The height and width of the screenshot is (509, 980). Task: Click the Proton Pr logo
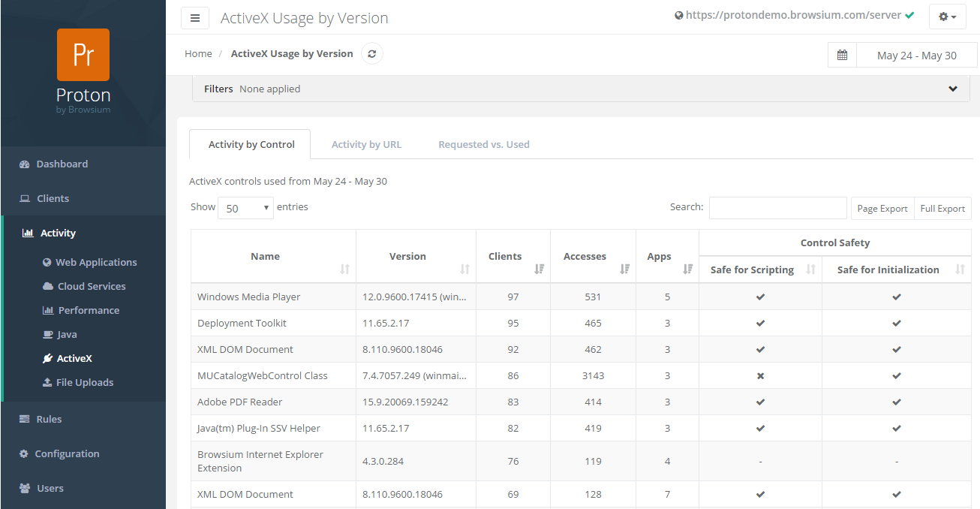pyautogui.click(x=83, y=55)
